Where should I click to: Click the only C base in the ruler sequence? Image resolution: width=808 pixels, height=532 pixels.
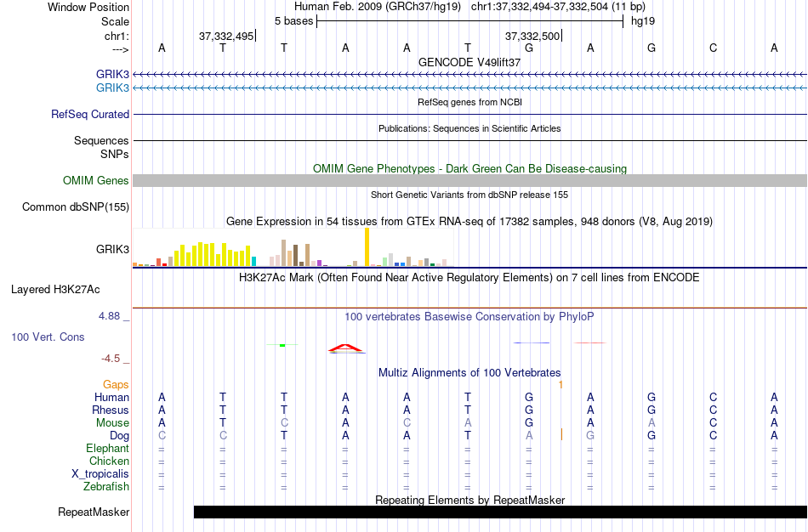713,48
